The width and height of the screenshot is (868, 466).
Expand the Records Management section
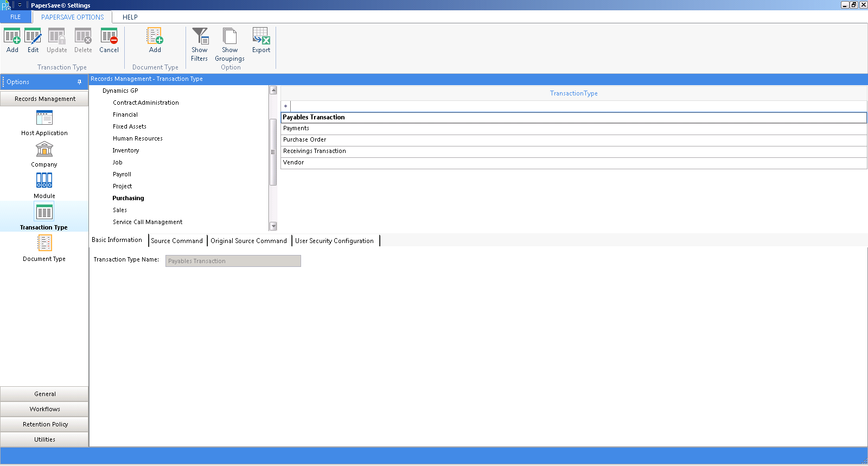pyautogui.click(x=44, y=99)
